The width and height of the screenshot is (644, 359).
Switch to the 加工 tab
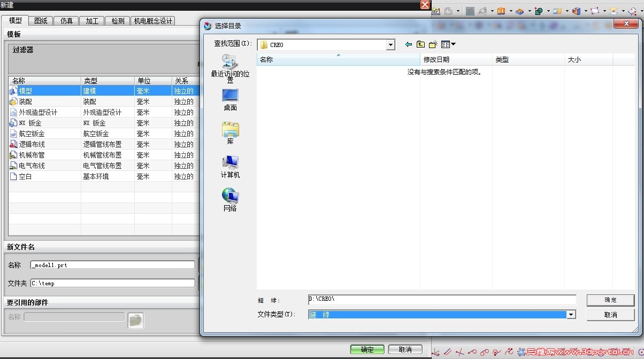(92, 21)
